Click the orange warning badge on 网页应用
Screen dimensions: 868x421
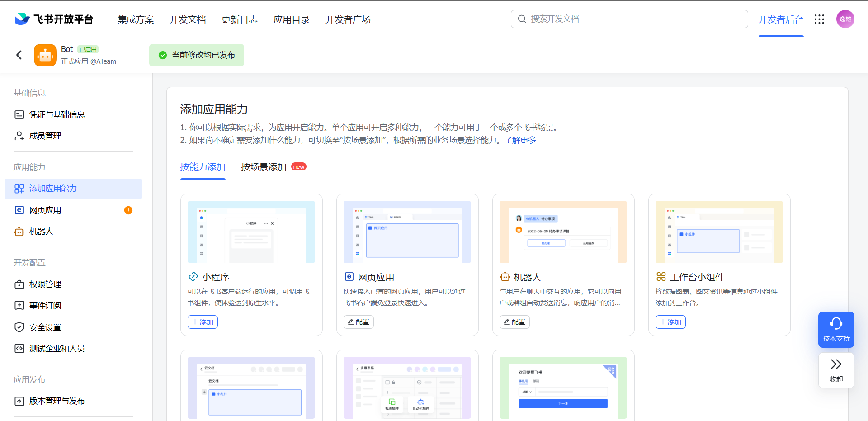coord(128,210)
